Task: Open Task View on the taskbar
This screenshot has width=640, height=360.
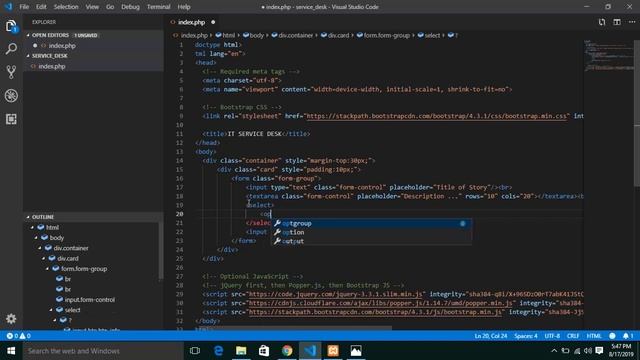Action: coord(195,351)
